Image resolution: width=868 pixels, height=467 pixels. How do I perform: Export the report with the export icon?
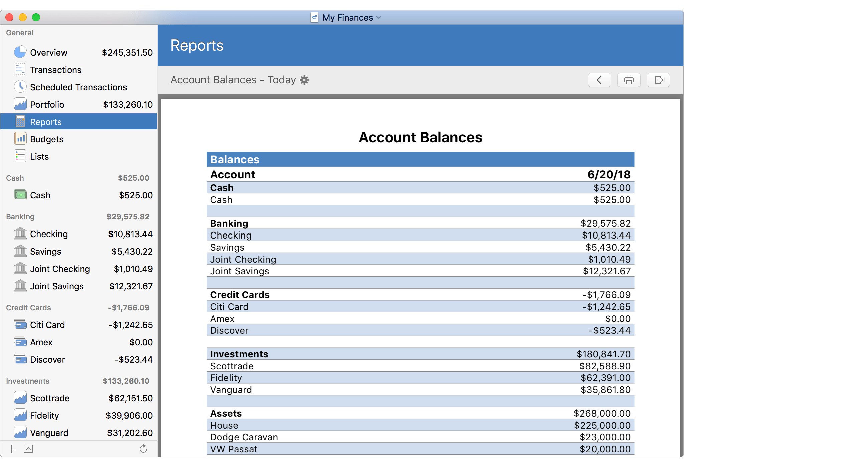click(658, 80)
